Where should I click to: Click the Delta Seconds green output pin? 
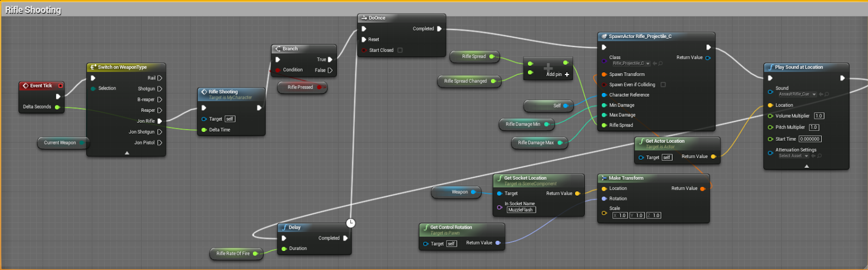57,107
